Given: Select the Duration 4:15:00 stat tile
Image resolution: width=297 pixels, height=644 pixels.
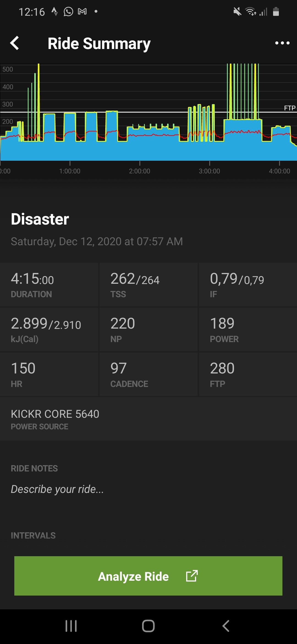Looking at the screenshot, I should (49, 285).
